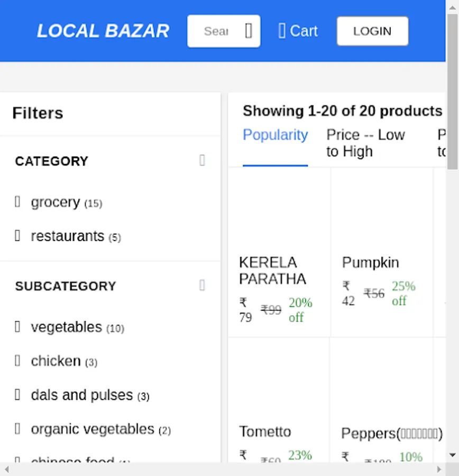Viewport: 459px width, 476px height.
Task: Collapse the SUBCATEGORY filter section
Action: [x=202, y=286]
